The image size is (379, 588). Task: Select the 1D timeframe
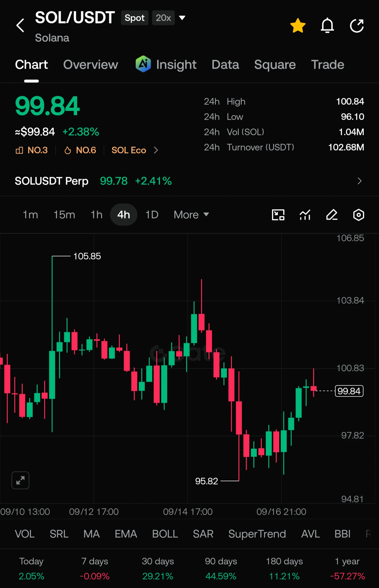(152, 215)
